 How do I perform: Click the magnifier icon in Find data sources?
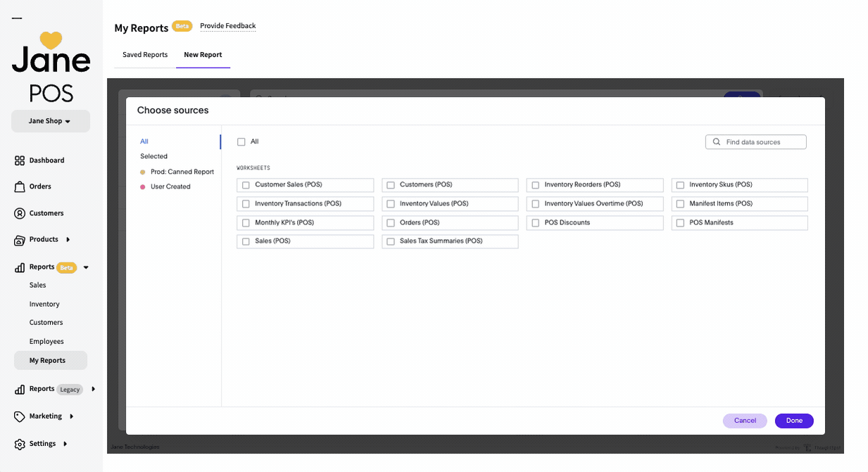point(717,142)
